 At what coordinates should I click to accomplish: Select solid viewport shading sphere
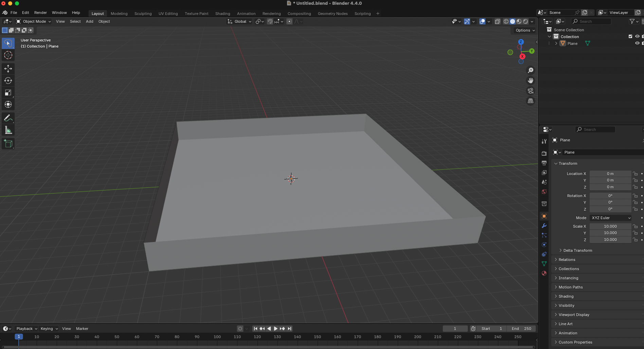point(513,21)
